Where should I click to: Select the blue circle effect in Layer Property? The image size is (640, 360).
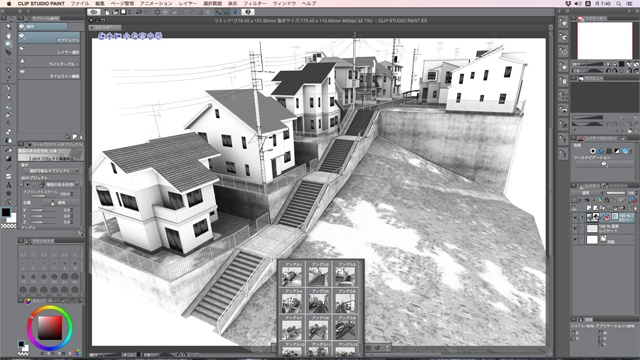click(x=601, y=151)
